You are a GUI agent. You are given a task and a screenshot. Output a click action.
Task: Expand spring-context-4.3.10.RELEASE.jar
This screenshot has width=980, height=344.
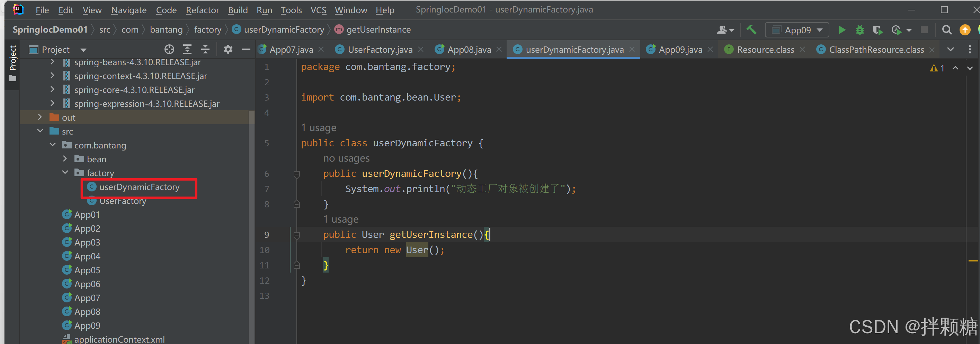coord(53,76)
